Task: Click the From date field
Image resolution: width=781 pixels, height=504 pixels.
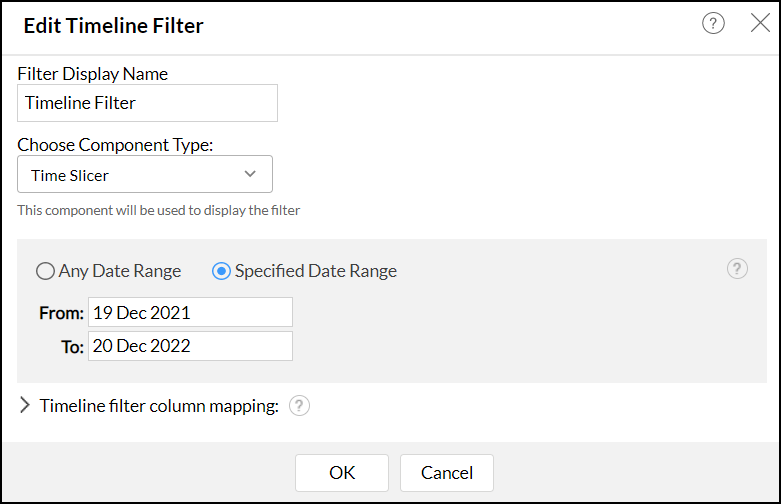Action: pos(190,312)
